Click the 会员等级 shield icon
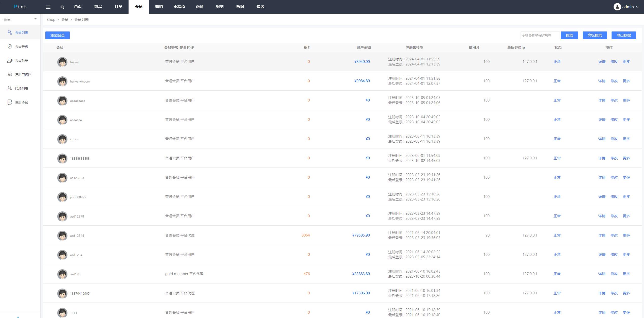 coord(10,46)
